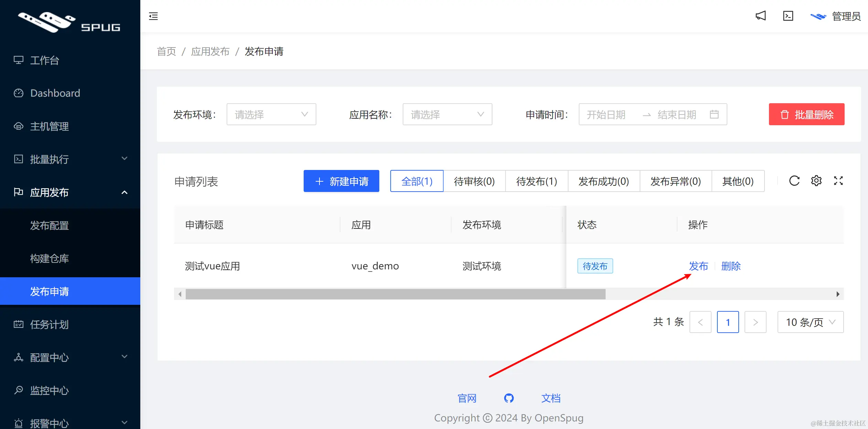The width and height of the screenshot is (868, 429).
Task: Open the 应用名称 dropdown
Action: [447, 114]
